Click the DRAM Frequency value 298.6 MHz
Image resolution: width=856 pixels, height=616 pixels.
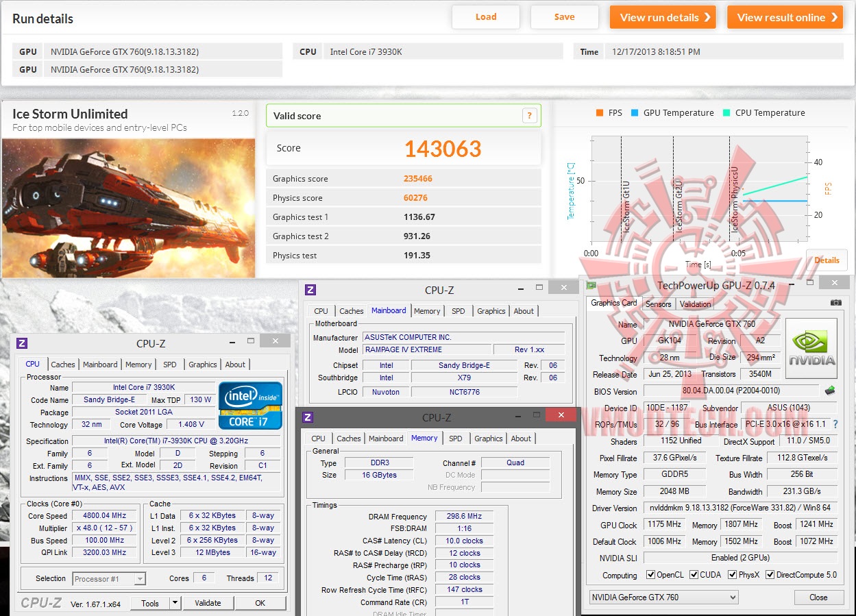click(463, 517)
